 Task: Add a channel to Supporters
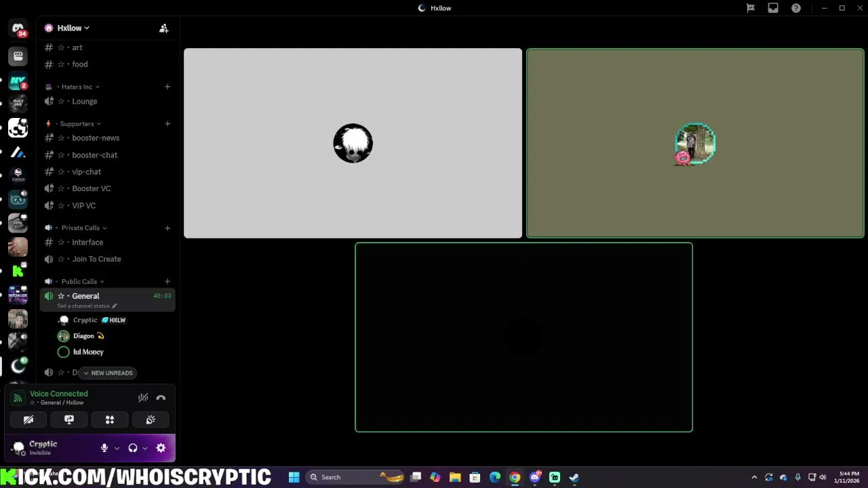tap(167, 124)
